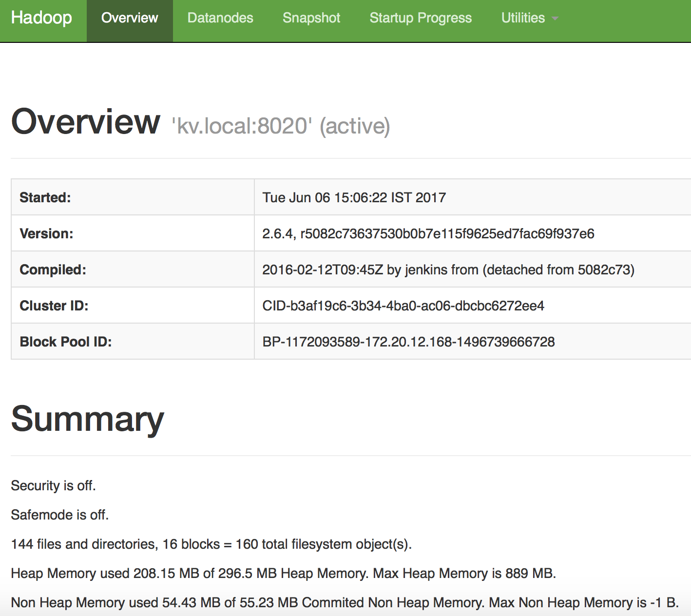Click the Version: row label
The width and height of the screenshot is (691, 616).
[x=46, y=233]
